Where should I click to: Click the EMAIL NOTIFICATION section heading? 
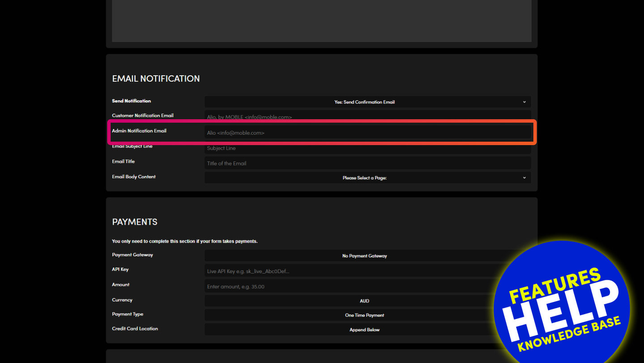[156, 78]
